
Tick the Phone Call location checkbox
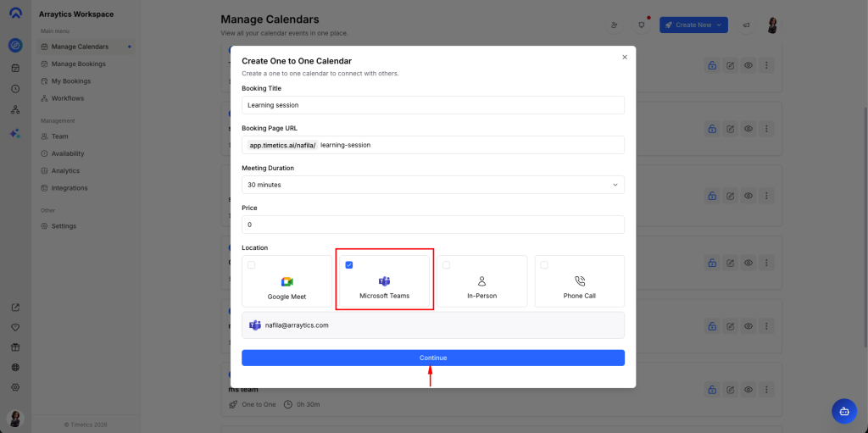click(544, 265)
